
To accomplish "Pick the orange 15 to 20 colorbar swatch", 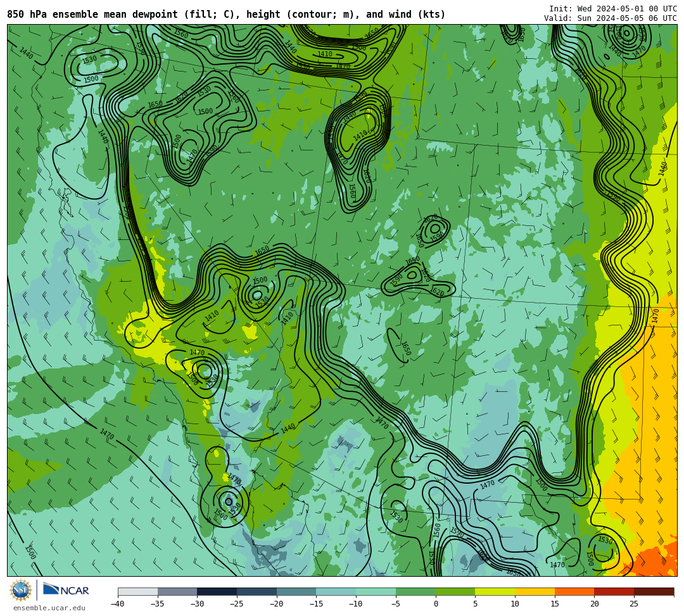I will [x=574, y=591].
